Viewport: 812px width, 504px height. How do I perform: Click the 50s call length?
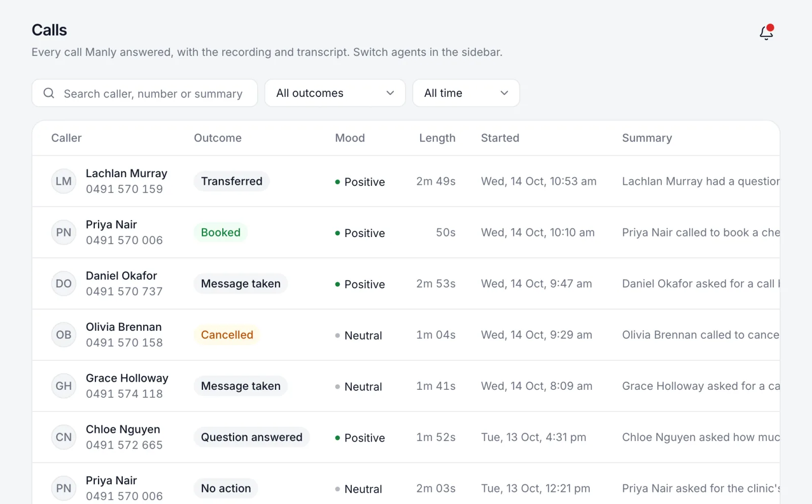446,232
